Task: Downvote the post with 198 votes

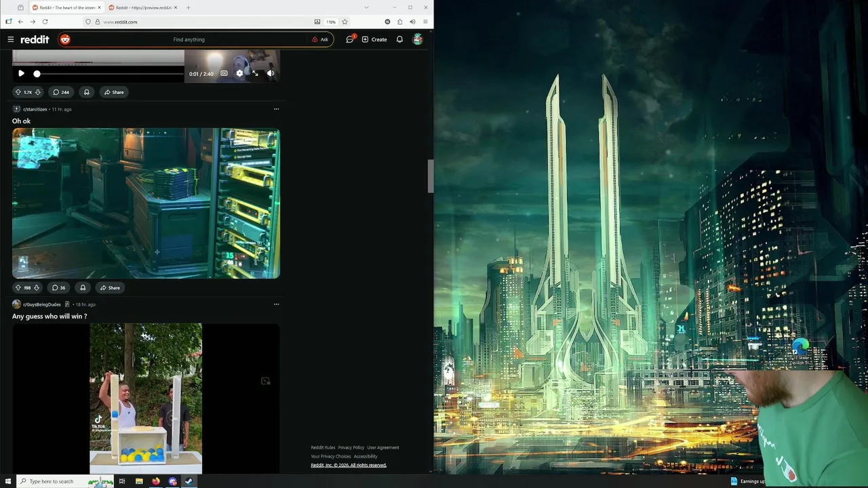Action: [37, 287]
